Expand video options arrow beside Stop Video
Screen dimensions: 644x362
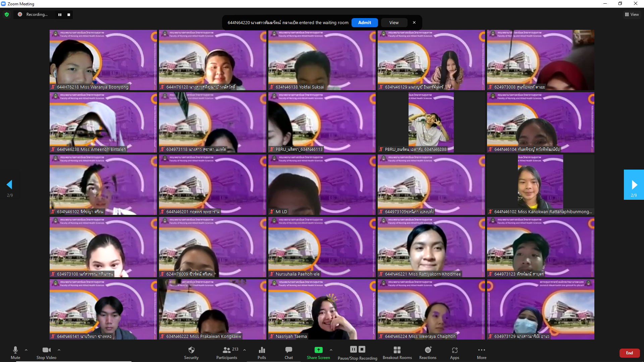[59, 350]
